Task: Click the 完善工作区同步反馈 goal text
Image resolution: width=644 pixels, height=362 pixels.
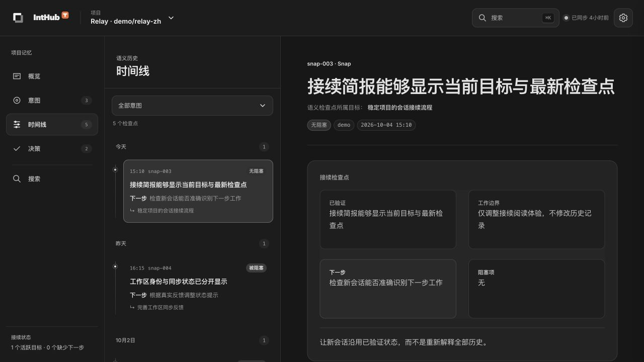Action: click(x=160, y=307)
